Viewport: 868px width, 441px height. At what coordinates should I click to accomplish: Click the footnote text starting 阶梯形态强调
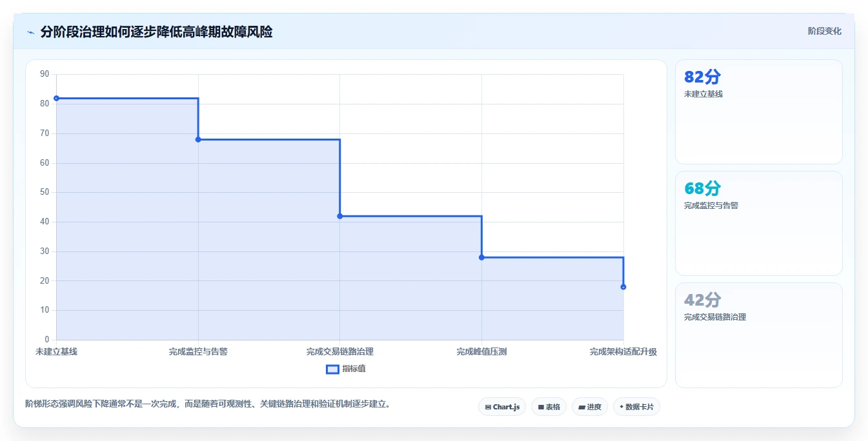click(x=208, y=404)
